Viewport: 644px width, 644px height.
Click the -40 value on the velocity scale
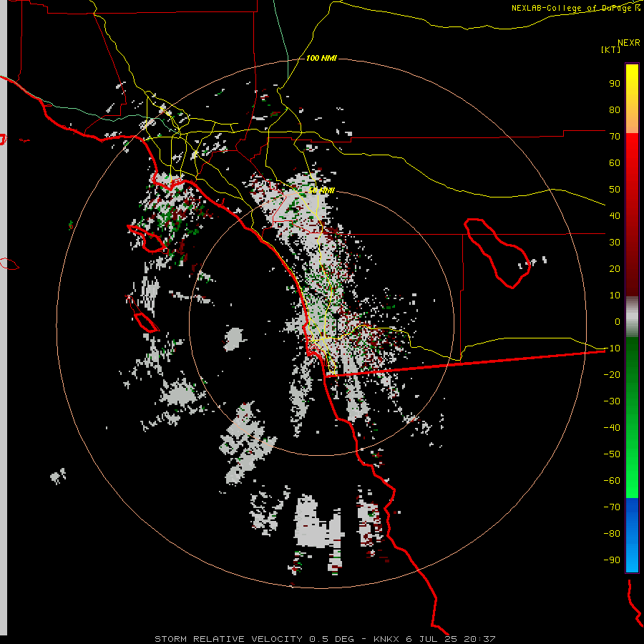(612, 428)
